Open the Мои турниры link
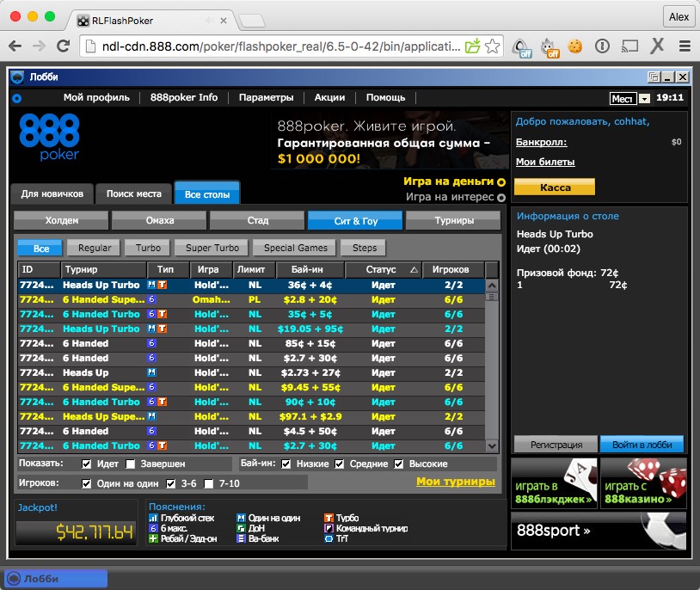This screenshot has width=700, height=590. [455, 482]
